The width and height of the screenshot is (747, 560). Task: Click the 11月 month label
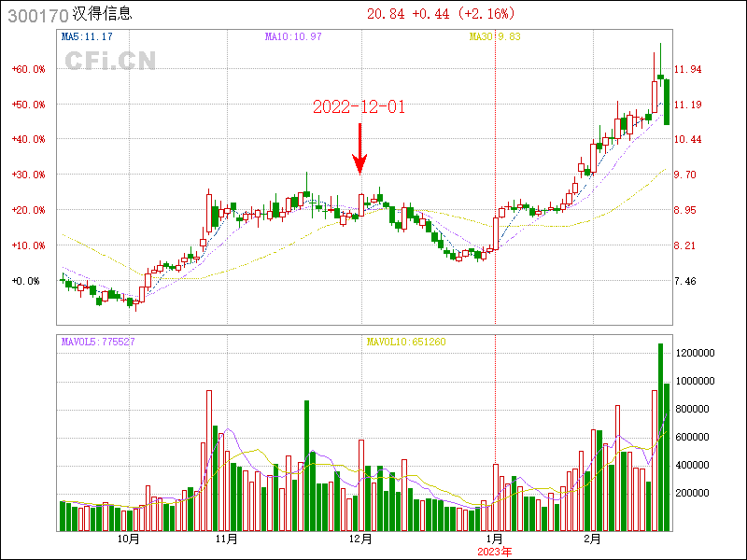point(227,539)
